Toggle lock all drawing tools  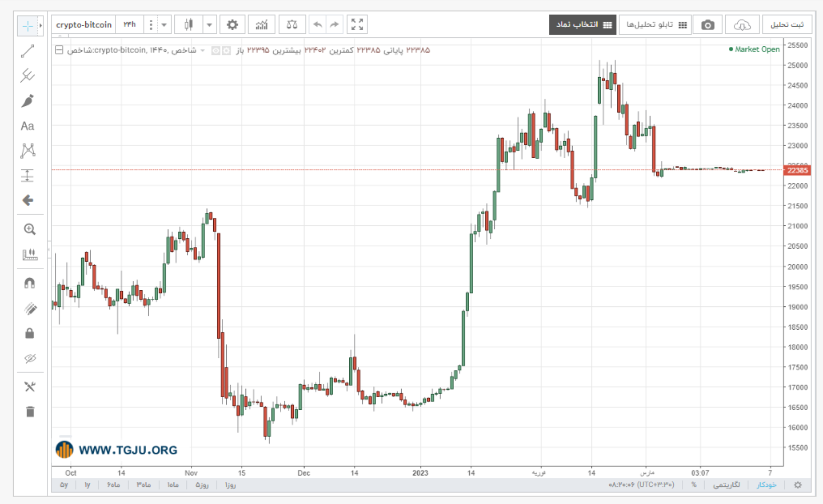(30, 333)
